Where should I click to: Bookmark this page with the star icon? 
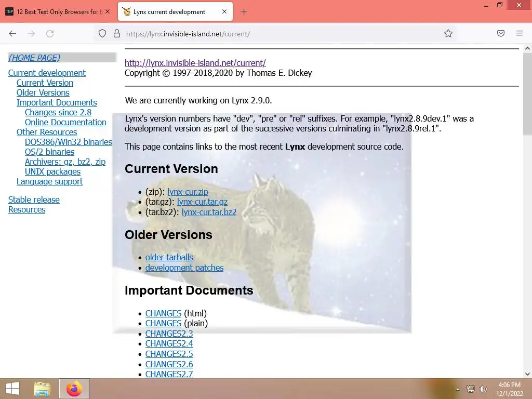(448, 33)
